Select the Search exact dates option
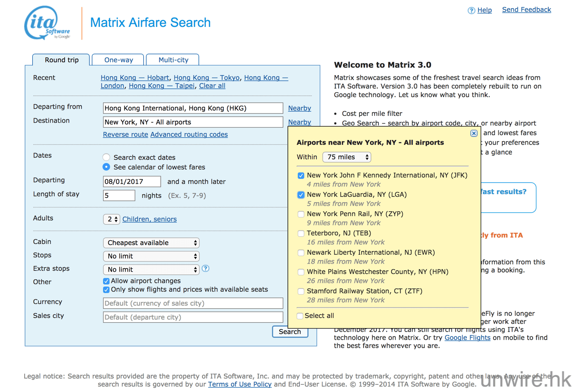 [106, 158]
